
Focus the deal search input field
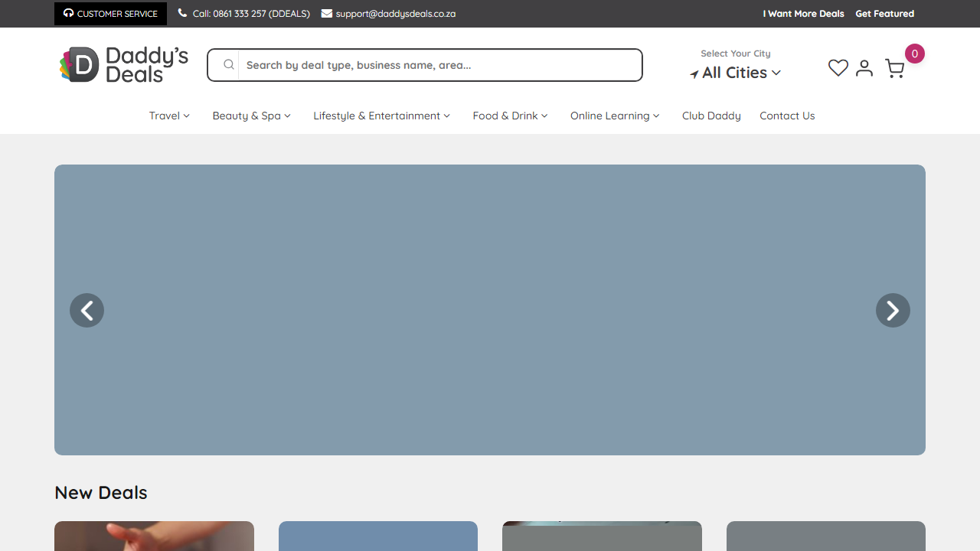(x=439, y=65)
